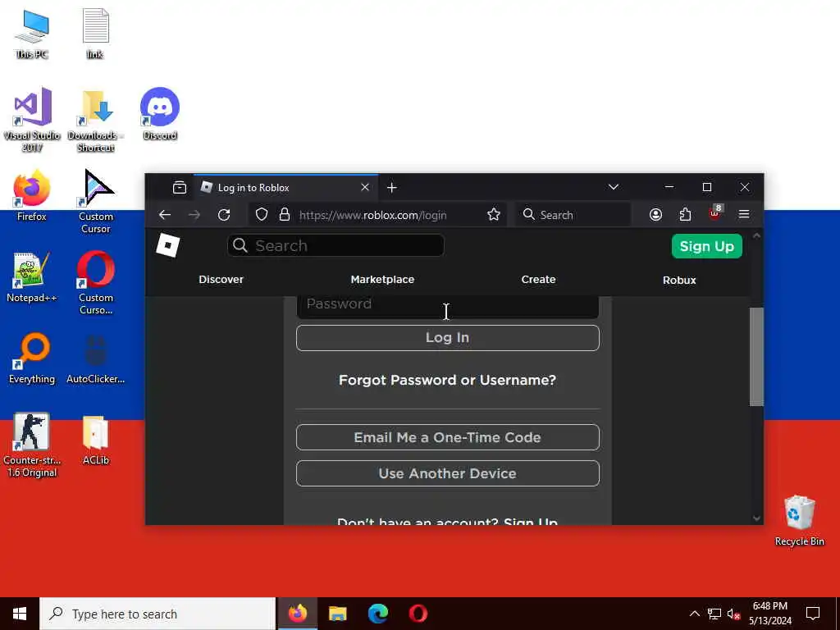Focus the Roblox site search box
The image size is (840, 630).
coord(336,245)
